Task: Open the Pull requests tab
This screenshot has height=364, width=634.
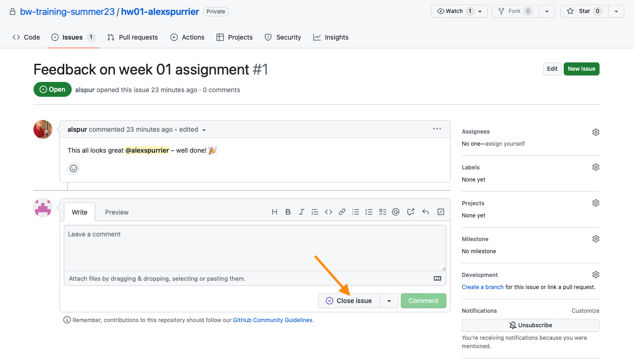Action: [133, 37]
